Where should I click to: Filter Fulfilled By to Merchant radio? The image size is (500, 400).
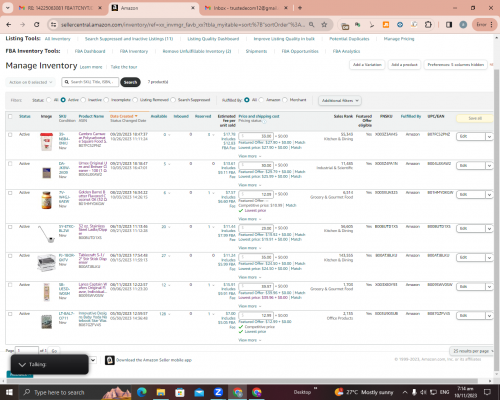(x=285, y=100)
